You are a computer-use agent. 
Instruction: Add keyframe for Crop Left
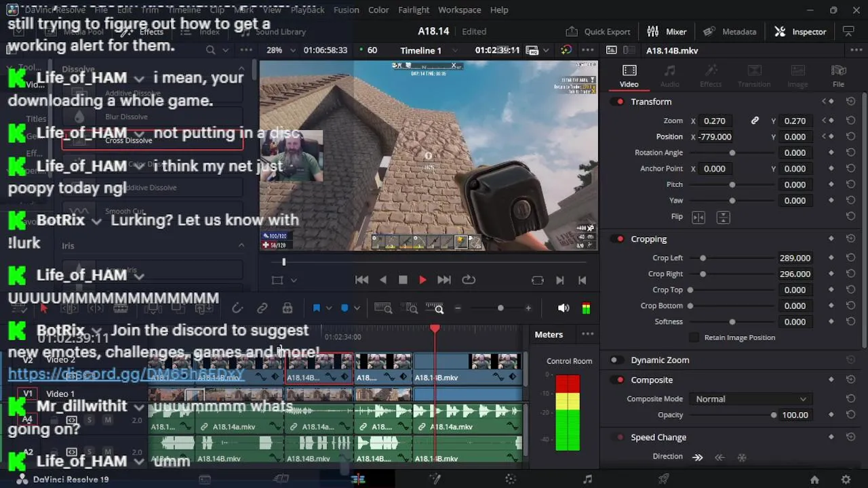(x=831, y=258)
